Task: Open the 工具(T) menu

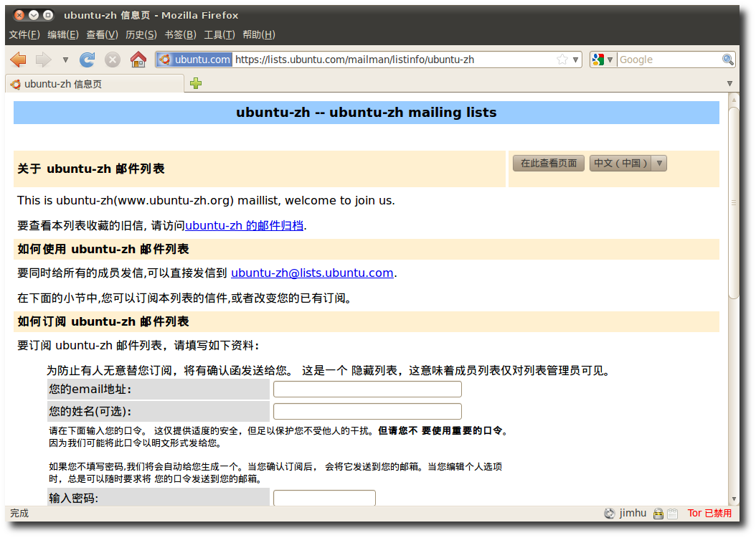Action: pos(219,34)
